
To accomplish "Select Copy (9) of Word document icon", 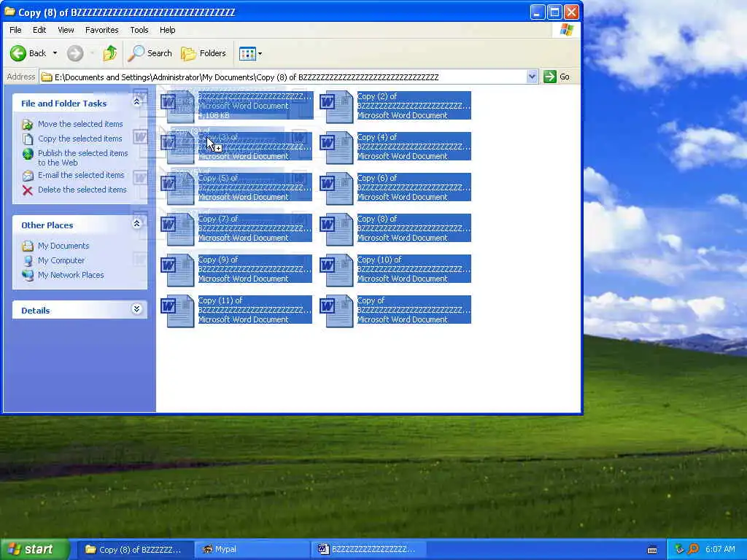I will (x=178, y=271).
